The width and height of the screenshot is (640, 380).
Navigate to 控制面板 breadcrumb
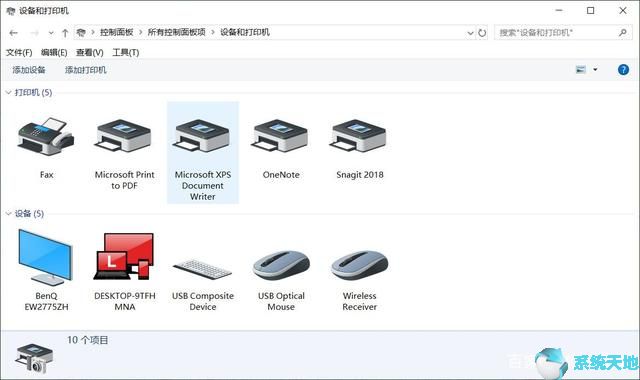[x=117, y=32]
